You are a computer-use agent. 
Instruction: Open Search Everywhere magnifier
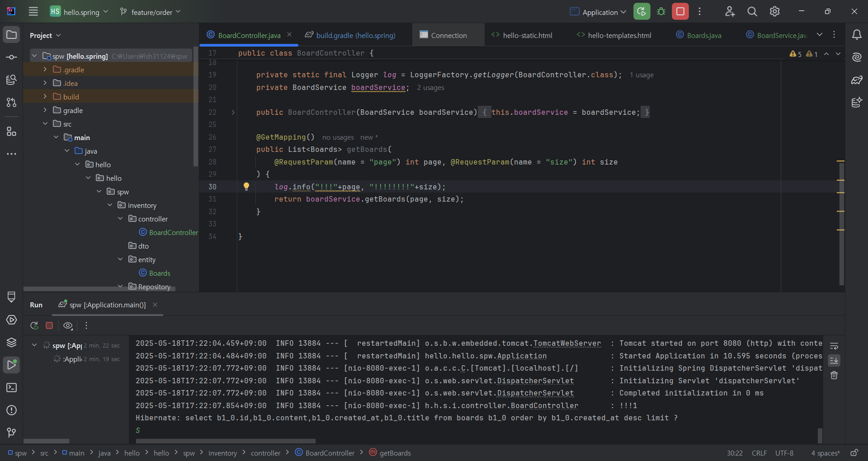pos(752,12)
